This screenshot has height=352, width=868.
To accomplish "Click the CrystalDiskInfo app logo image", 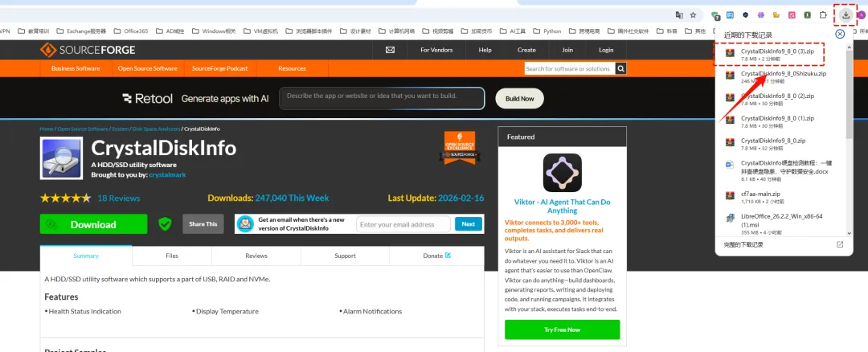I will tap(61, 158).
